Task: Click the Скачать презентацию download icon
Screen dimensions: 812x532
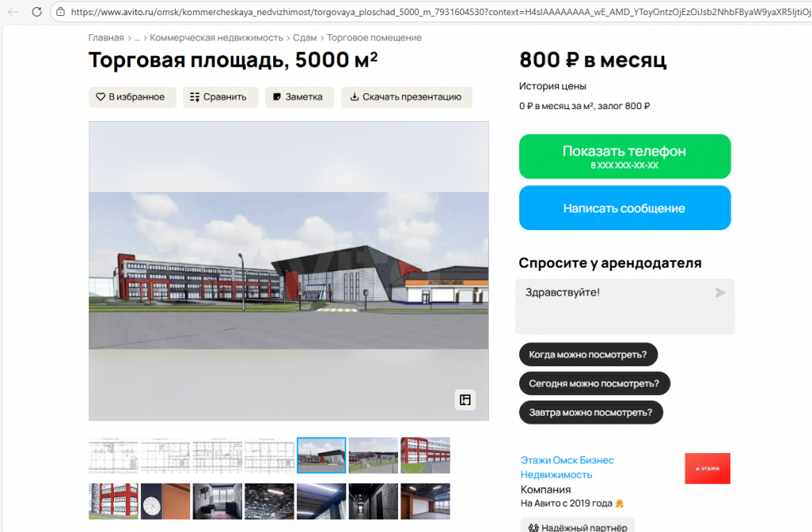Action: (x=354, y=96)
